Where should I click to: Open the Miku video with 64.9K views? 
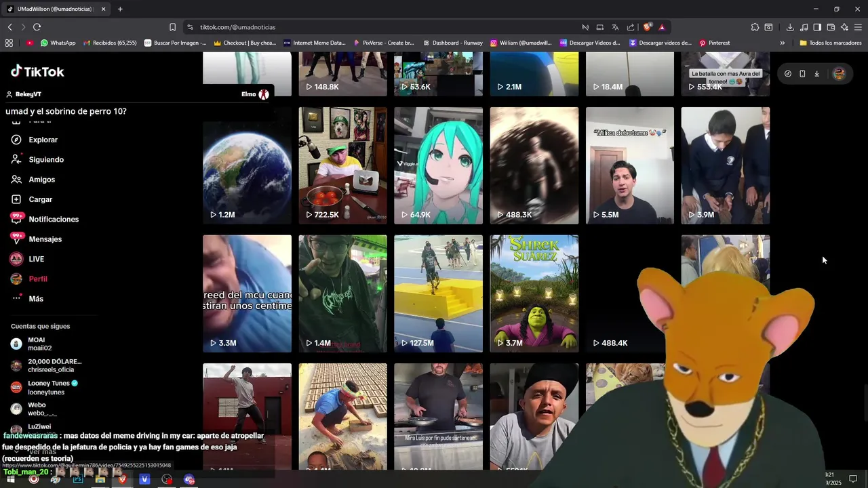pos(438,165)
